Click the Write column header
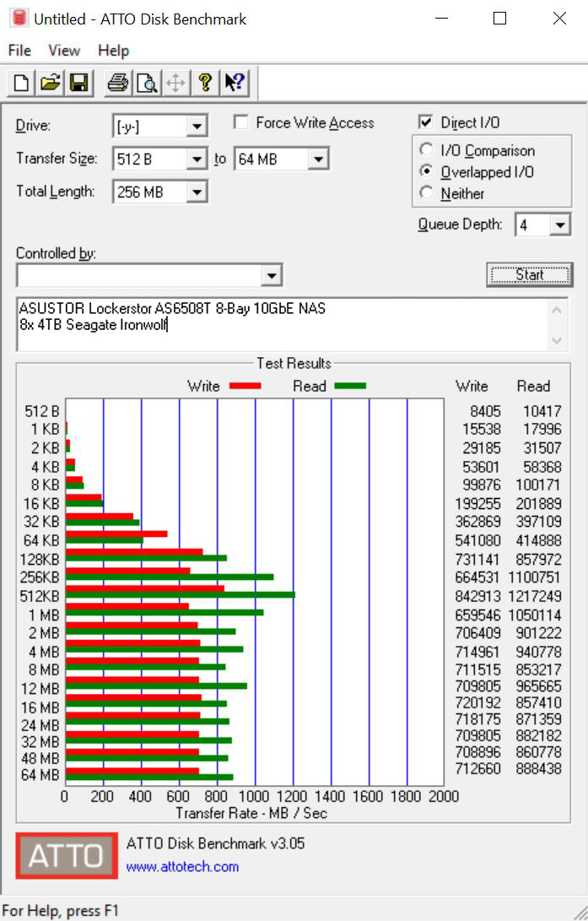 point(472,386)
